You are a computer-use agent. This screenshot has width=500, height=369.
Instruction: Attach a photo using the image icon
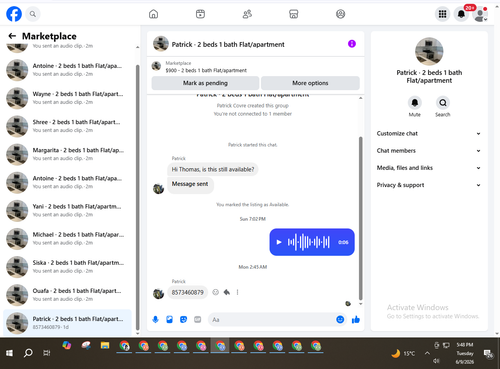pyautogui.click(x=169, y=320)
